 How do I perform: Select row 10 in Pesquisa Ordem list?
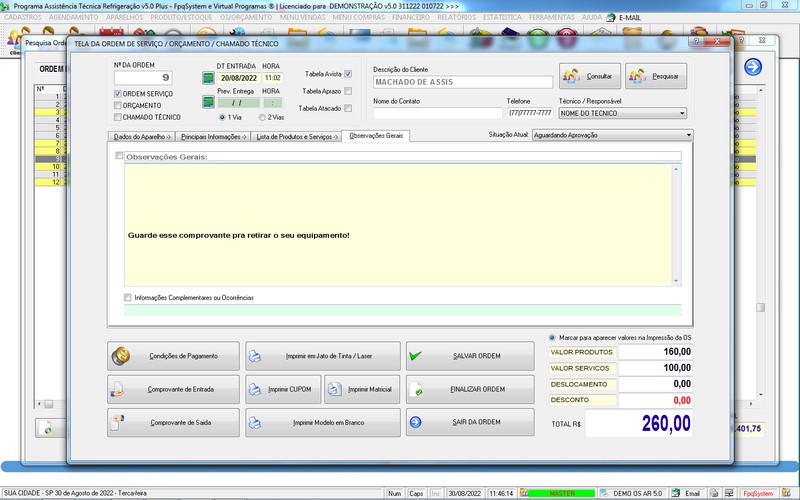point(51,167)
